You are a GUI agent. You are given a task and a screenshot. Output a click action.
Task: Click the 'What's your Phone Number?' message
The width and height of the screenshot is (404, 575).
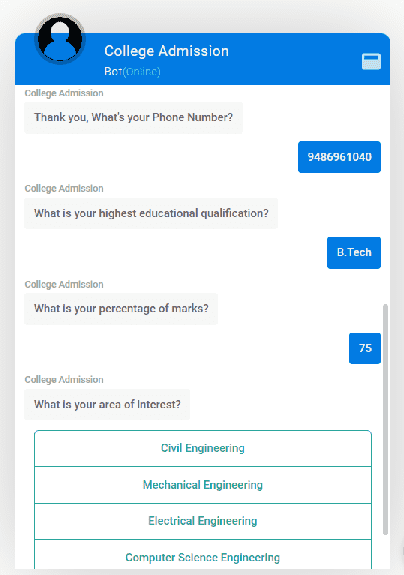133,118
